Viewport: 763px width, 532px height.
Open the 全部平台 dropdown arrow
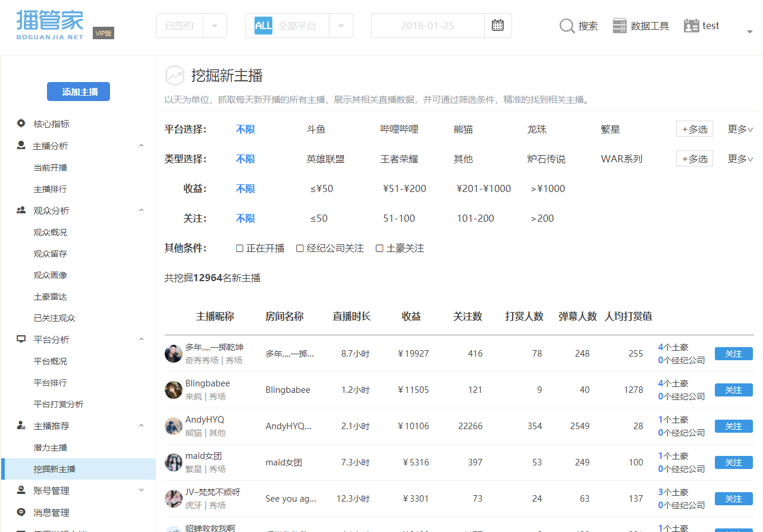(x=341, y=26)
